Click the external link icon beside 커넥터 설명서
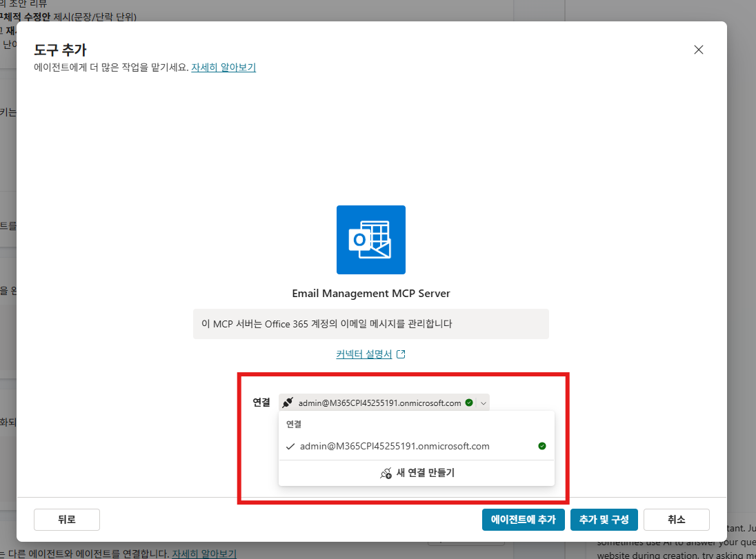Viewport: 756px width, 559px height. [401, 354]
